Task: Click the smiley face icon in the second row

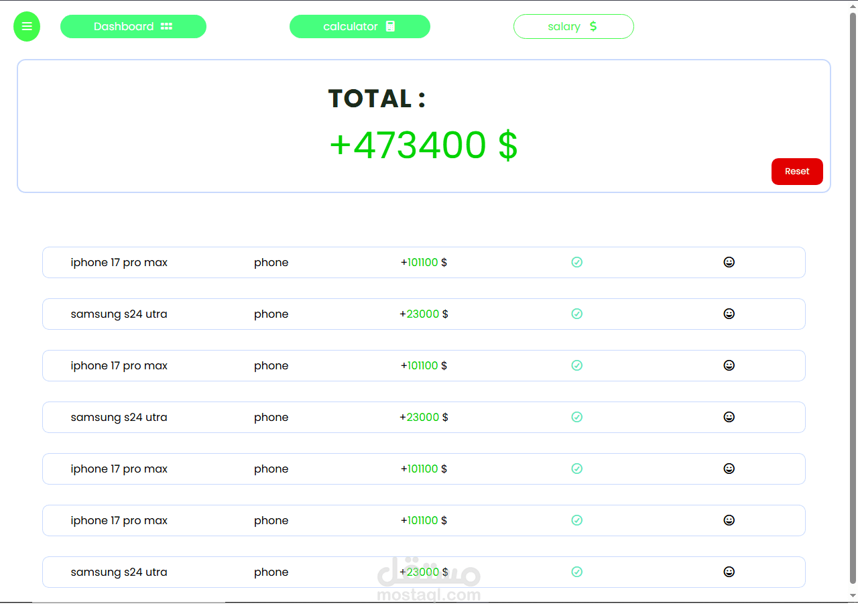Action: [x=729, y=314]
